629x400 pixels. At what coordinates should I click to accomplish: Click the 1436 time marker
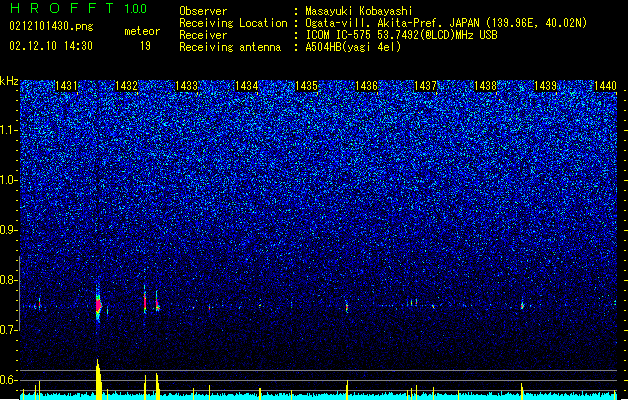pos(366,86)
